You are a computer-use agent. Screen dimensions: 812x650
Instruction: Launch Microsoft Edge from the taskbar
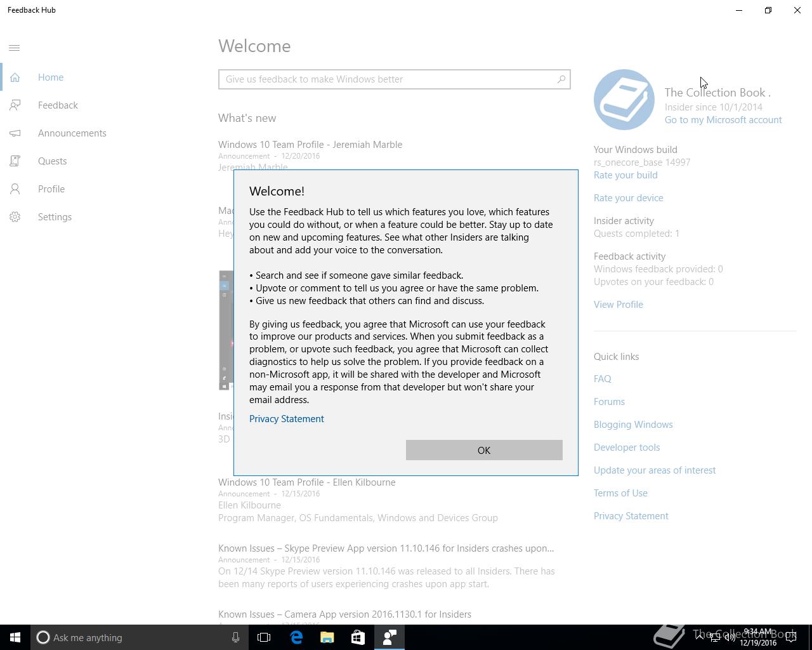pos(296,637)
